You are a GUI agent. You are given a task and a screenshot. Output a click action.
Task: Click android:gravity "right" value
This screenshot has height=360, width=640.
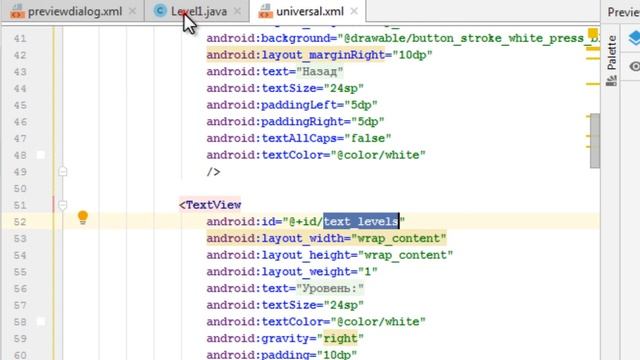click(x=340, y=338)
